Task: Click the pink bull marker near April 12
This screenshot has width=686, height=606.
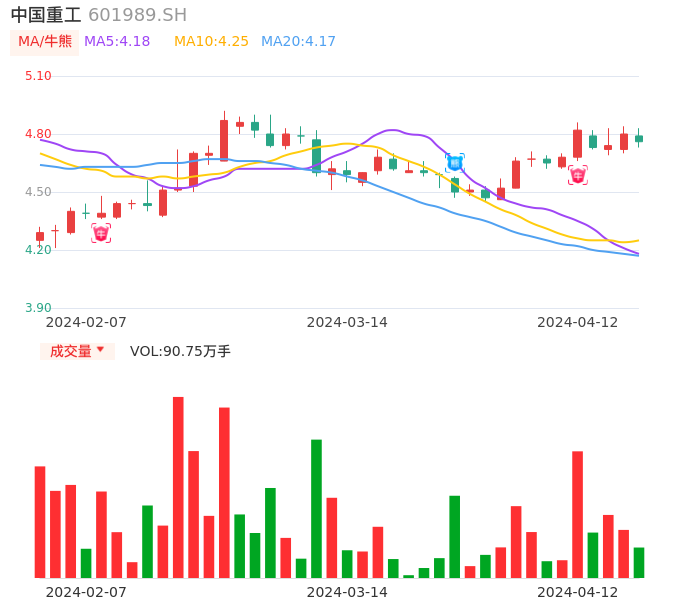Action: pos(578,175)
